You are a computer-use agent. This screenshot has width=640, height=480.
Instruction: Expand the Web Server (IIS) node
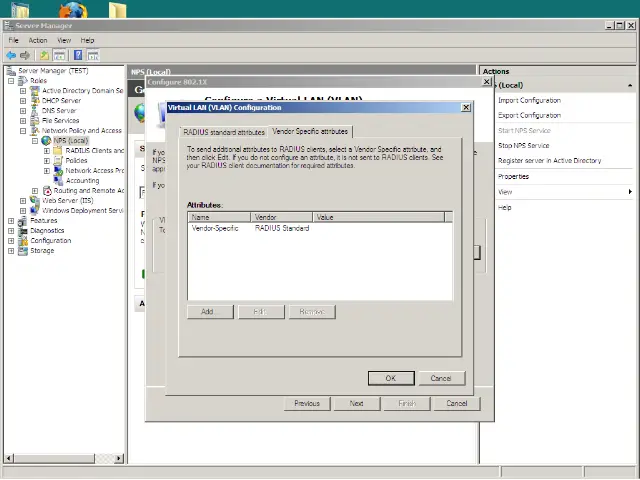click(x=23, y=201)
